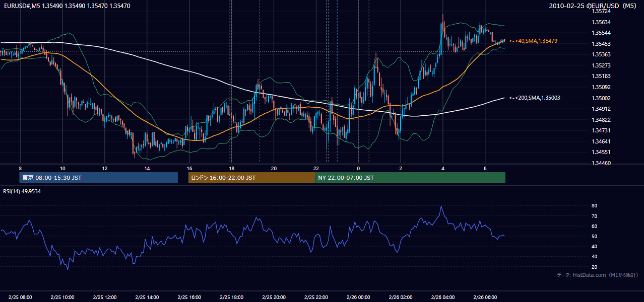
Task: Click price level 1.35724 on axis
Action: point(601,11)
